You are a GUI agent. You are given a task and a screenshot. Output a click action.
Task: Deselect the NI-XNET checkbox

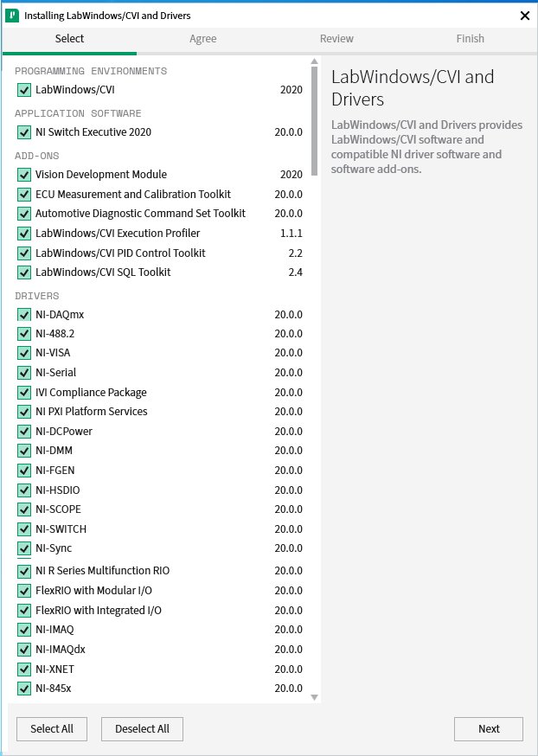click(23, 670)
